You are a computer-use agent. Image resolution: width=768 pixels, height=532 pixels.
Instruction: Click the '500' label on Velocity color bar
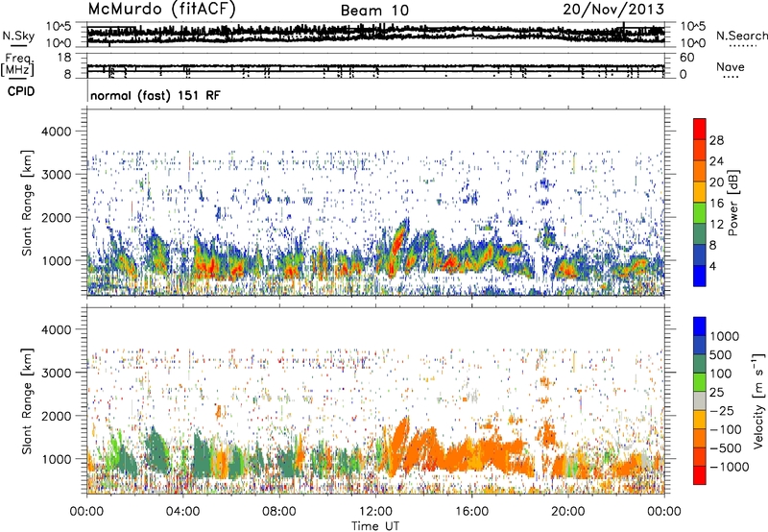(721, 355)
